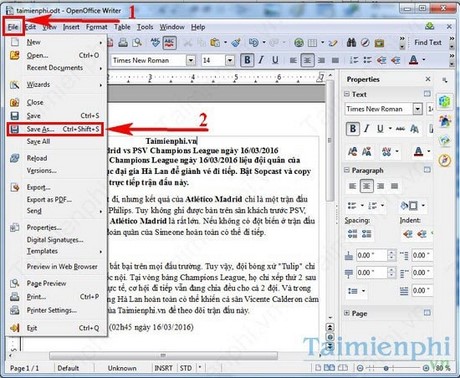Open the font size 14 dropdown
Screen dimensions: 460x378
click(x=230, y=60)
